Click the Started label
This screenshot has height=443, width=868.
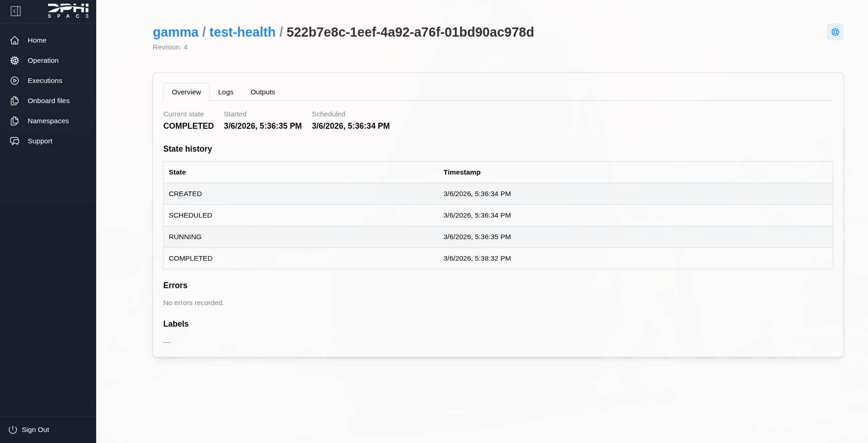coord(235,114)
